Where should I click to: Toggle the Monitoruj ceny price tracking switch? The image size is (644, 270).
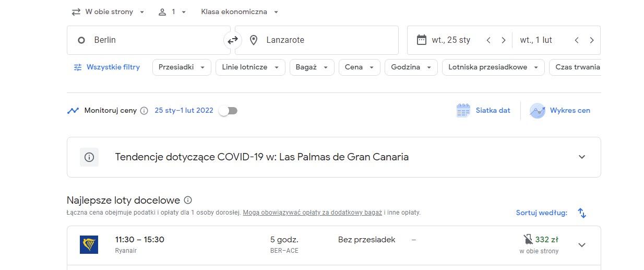coord(228,111)
